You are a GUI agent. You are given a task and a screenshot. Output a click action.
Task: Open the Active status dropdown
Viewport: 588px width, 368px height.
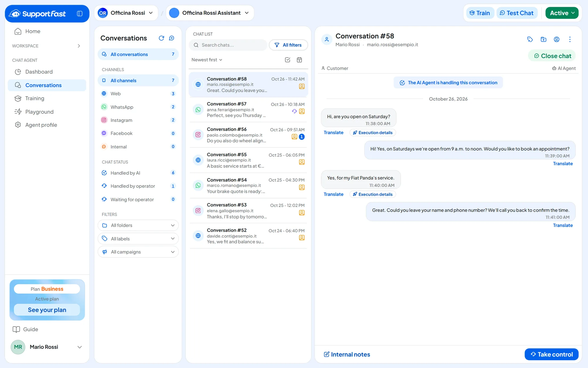coord(562,13)
